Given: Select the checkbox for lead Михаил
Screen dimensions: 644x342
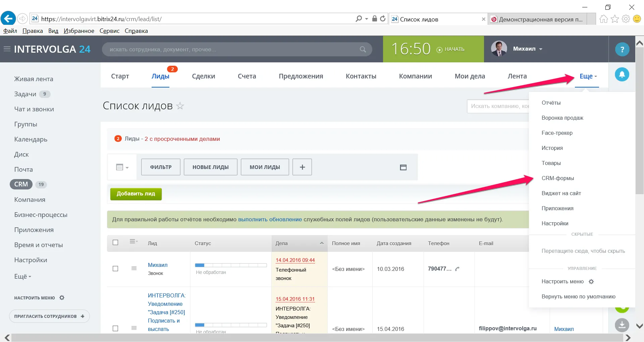Looking at the screenshot, I should pyautogui.click(x=115, y=269).
